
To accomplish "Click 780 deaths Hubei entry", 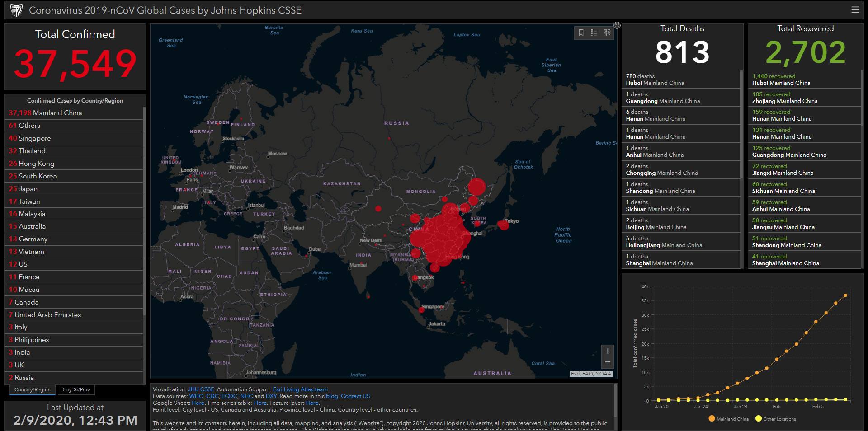I will click(681, 80).
